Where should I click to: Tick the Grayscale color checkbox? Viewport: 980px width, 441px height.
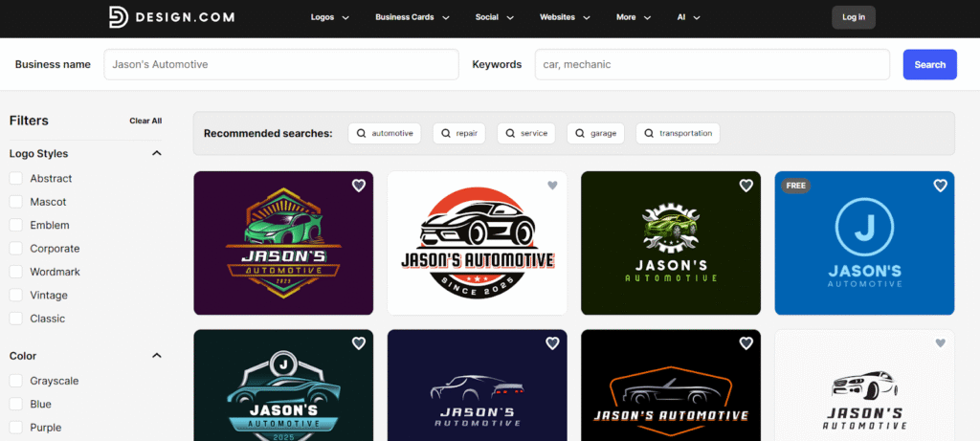click(16, 381)
